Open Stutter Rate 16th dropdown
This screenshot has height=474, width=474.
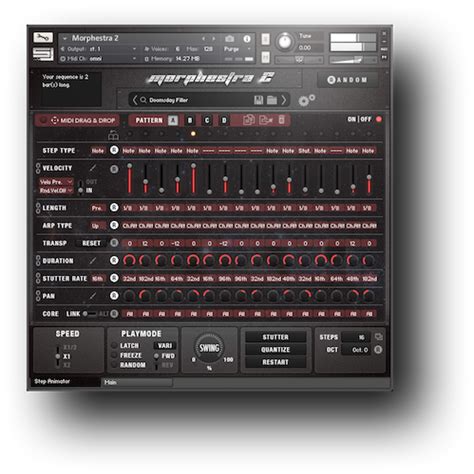tap(97, 278)
